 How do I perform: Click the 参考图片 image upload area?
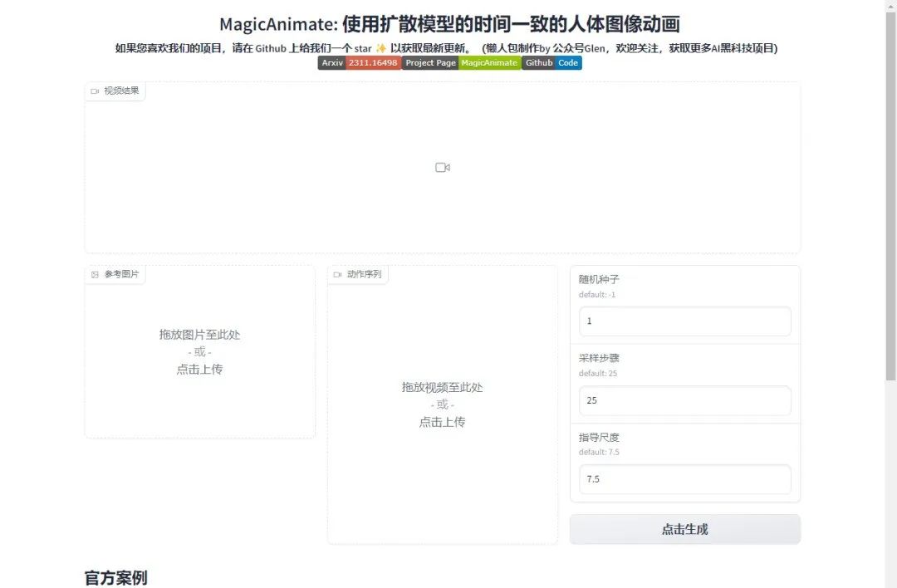click(x=199, y=352)
